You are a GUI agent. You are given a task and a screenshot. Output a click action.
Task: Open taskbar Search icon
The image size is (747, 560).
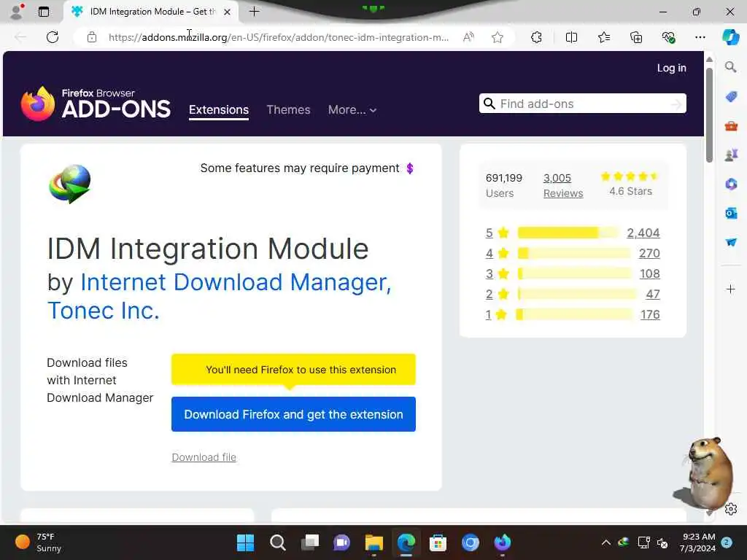pyautogui.click(x=278, y=542)
